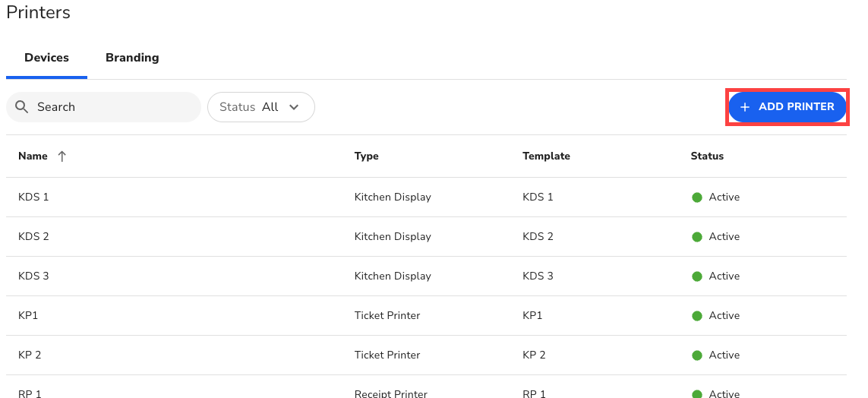Click the green status dot for KP1
Screen dimensions: 868x398
(x=697, y=316)
